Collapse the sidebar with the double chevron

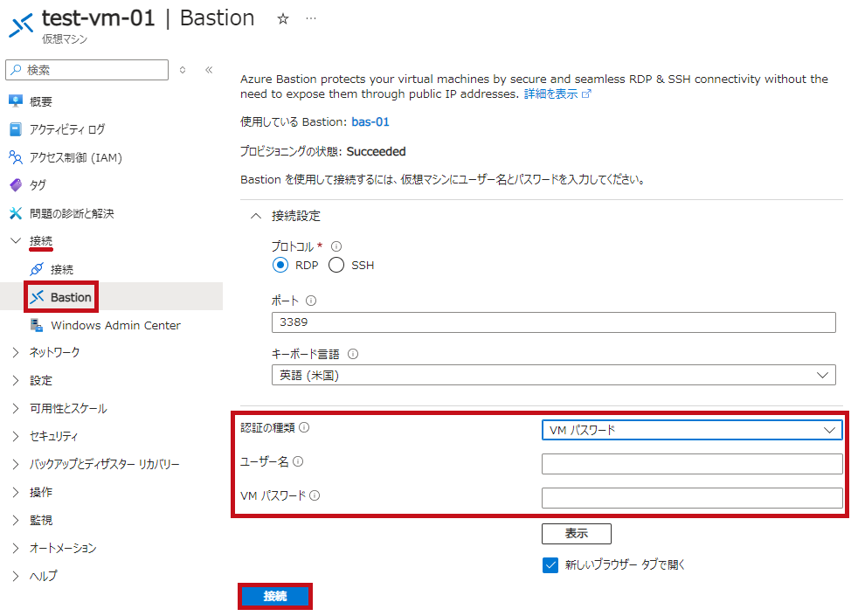[x=209, y=70]
